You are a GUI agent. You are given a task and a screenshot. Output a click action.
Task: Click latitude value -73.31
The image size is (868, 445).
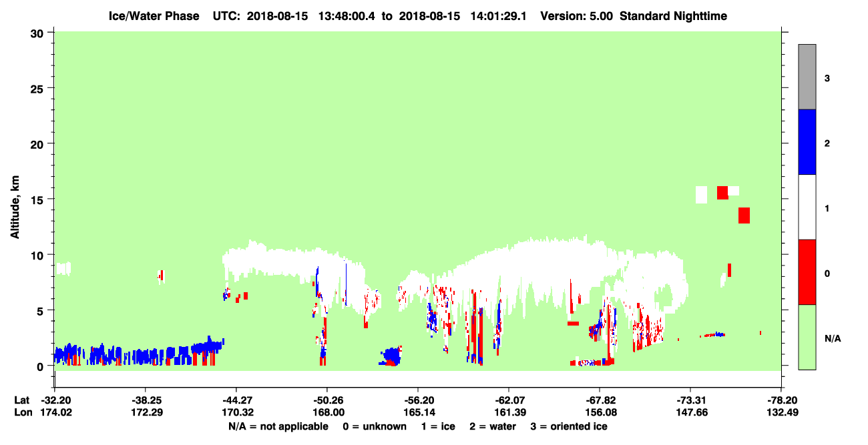tap(690, 400)
